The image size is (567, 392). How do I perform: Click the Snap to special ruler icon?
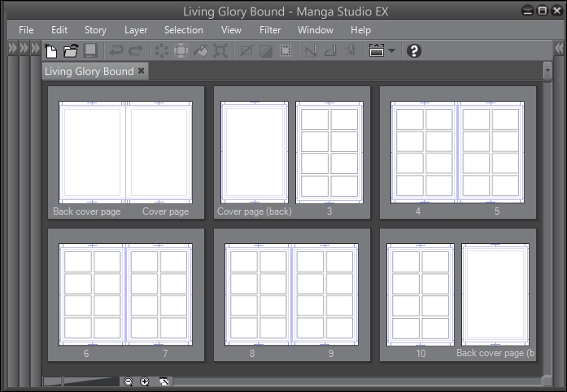(x=331, y=50)
